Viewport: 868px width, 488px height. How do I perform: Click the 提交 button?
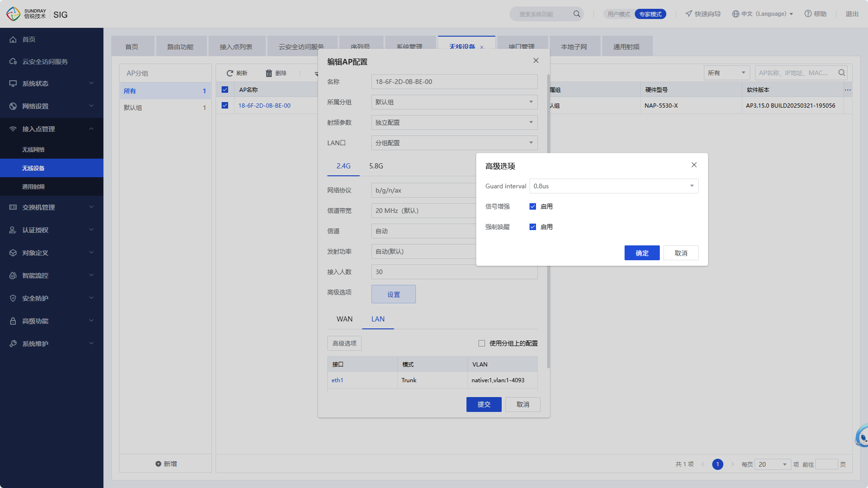[484, 405]
